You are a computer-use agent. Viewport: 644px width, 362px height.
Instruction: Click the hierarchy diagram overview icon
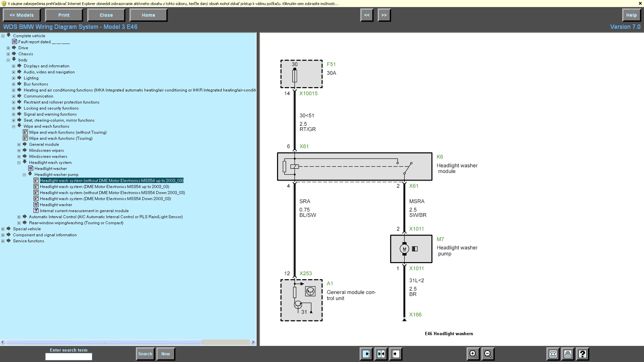[x=553, y=354]
